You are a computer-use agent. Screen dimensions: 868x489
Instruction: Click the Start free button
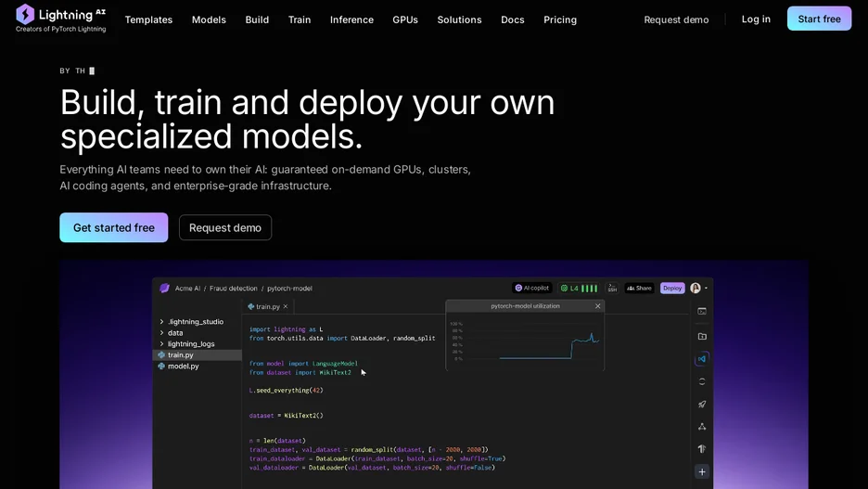click(819, 19)
